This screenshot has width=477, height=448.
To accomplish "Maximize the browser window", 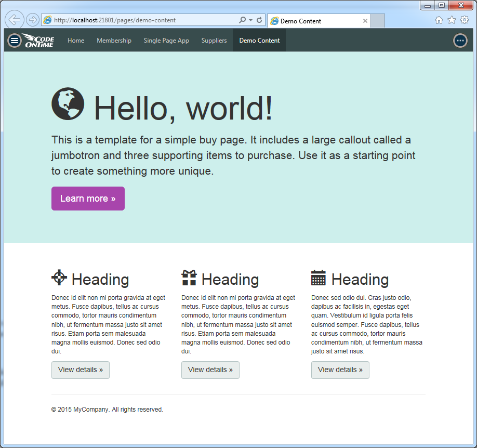I will (442, 5).
